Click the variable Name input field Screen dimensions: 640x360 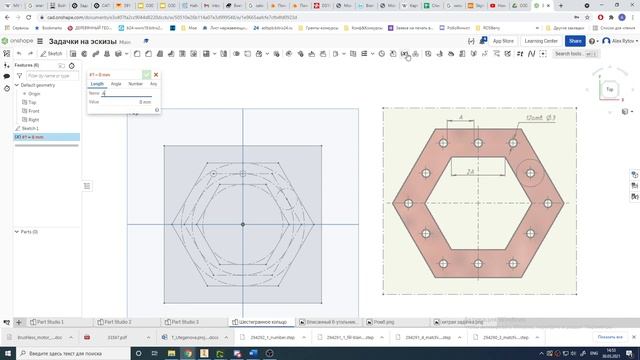click(x=127, y=93)
